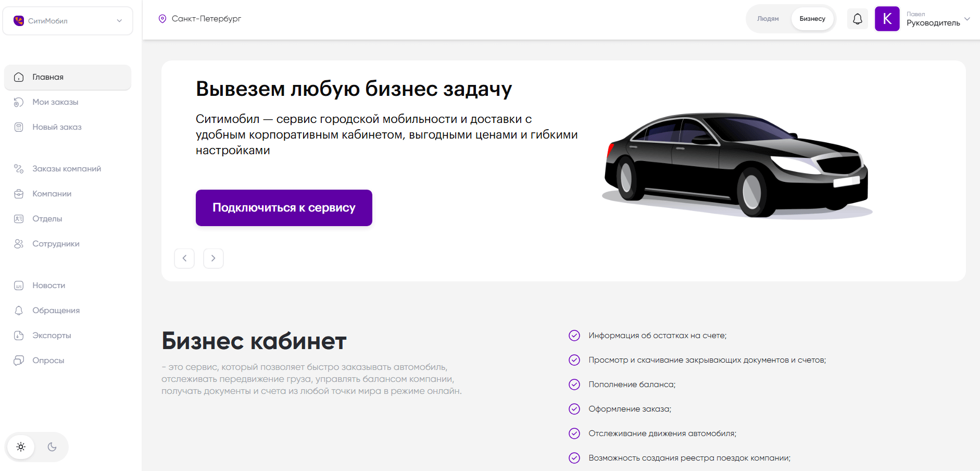Show next banner with right arrow
This screenshot has width=980, height=471.
coord(213,258)
